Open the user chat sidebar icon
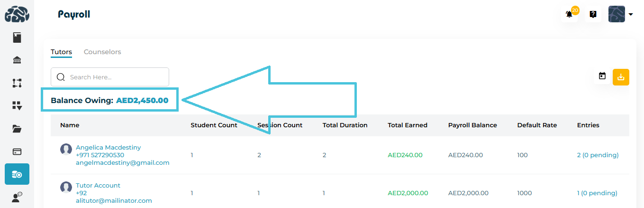 pos(17,197)
